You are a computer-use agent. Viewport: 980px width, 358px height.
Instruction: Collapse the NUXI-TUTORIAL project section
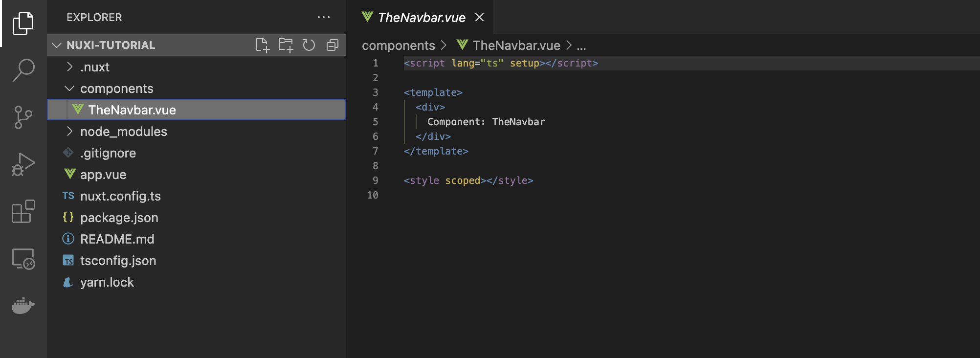click(57, 45)
